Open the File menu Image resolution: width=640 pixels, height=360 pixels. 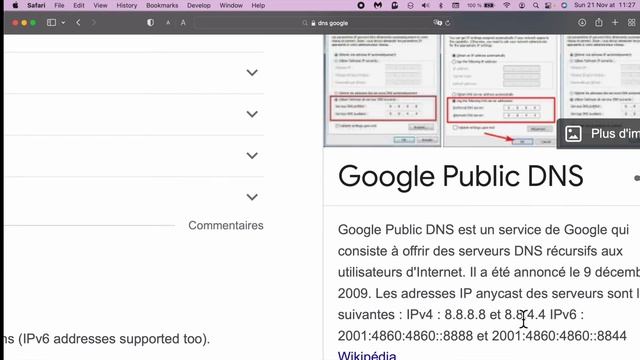[59, 5]
